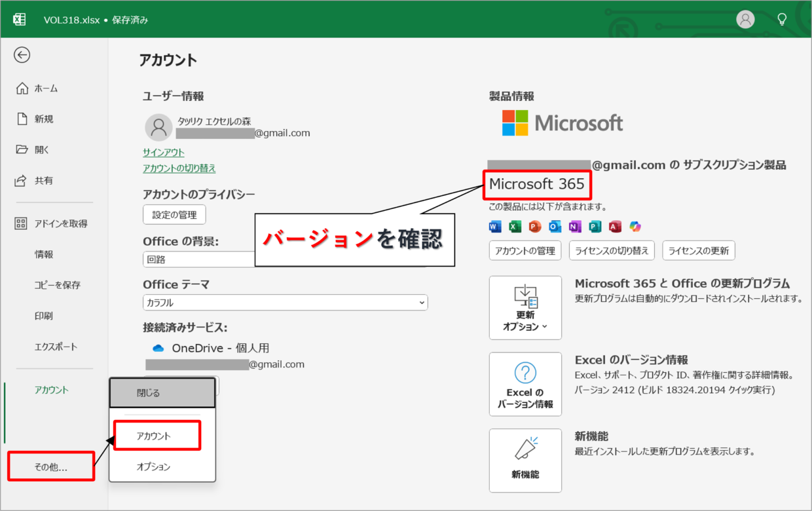Click the OneNote app icon

pos(575,227)
